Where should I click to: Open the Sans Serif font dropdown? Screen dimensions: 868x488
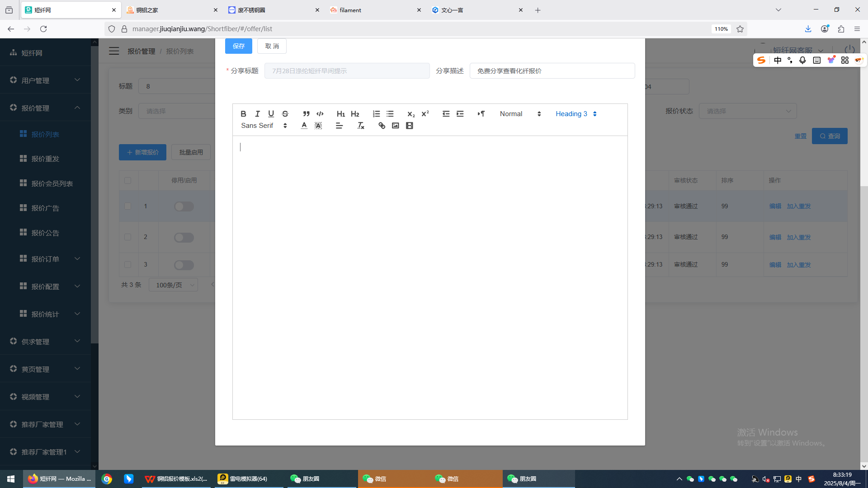tap(264, 126)
